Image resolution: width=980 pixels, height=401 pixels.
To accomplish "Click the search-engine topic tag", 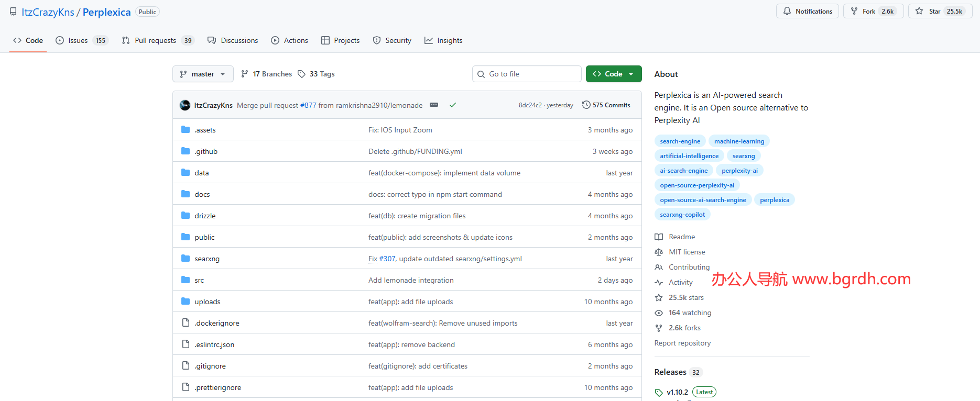I will (x=680, y=141).
